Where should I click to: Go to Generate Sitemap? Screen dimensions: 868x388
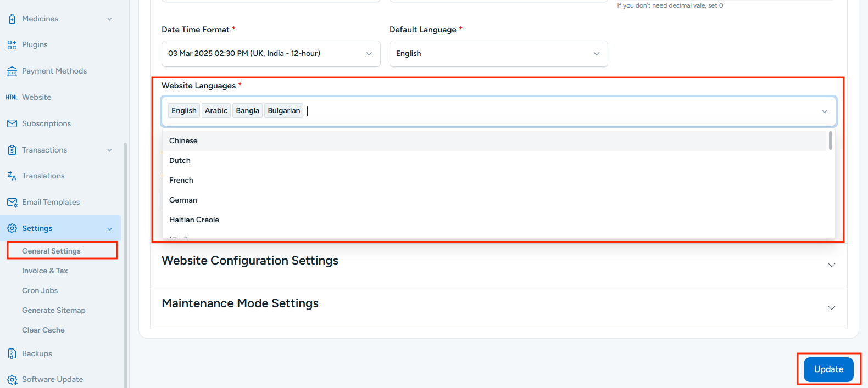(54, 311)
